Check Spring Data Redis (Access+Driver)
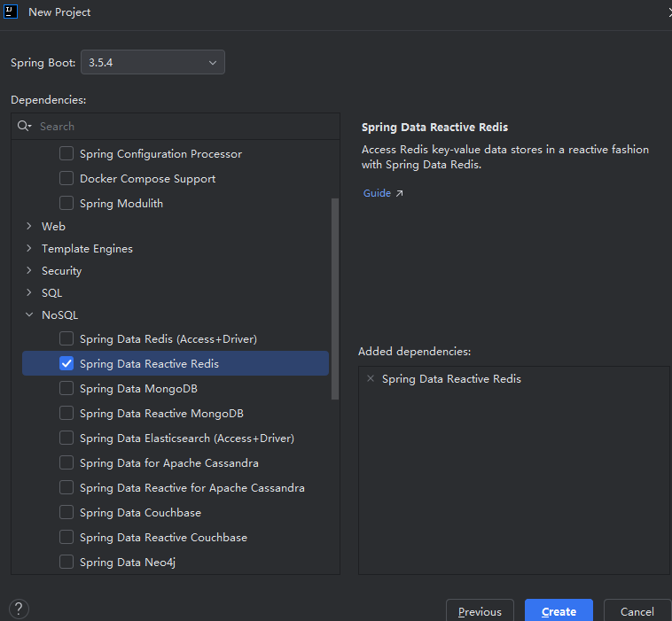This screenshot has width=672, height=621. click(66, 338)
